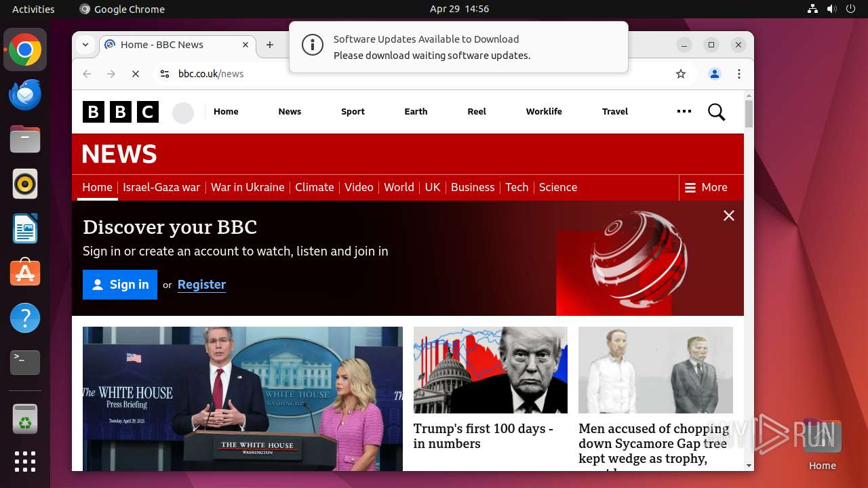Open the NEWS heading link

click(119, 154)
